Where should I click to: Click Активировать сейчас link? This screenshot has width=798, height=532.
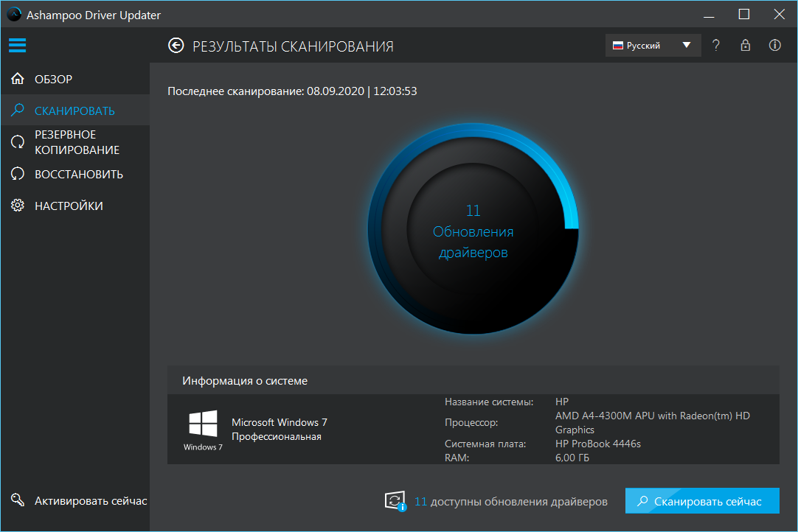91,501
